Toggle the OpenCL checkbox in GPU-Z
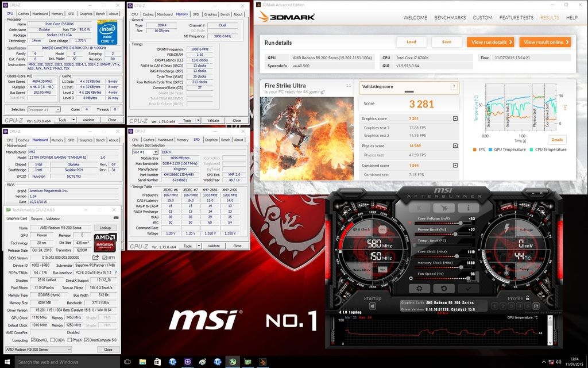Screen dimensions: 588x368 click(x=33, y=340)
